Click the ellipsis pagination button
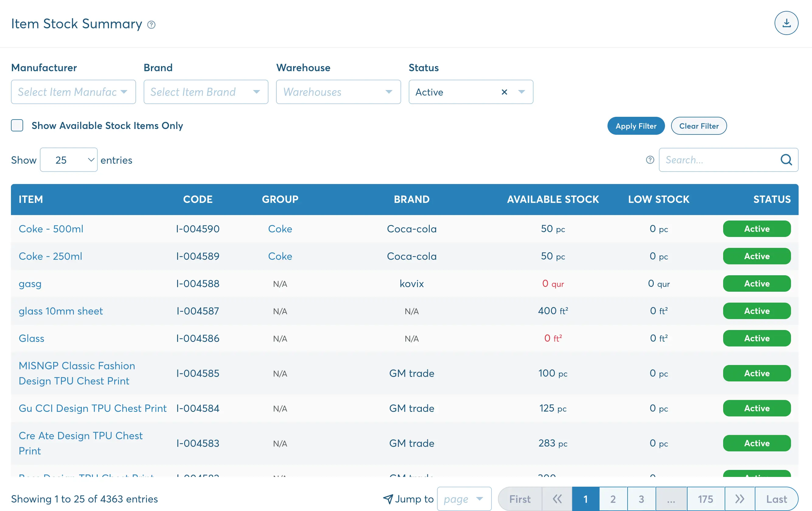The image size is (812, 511). click(x=671, y=499)
